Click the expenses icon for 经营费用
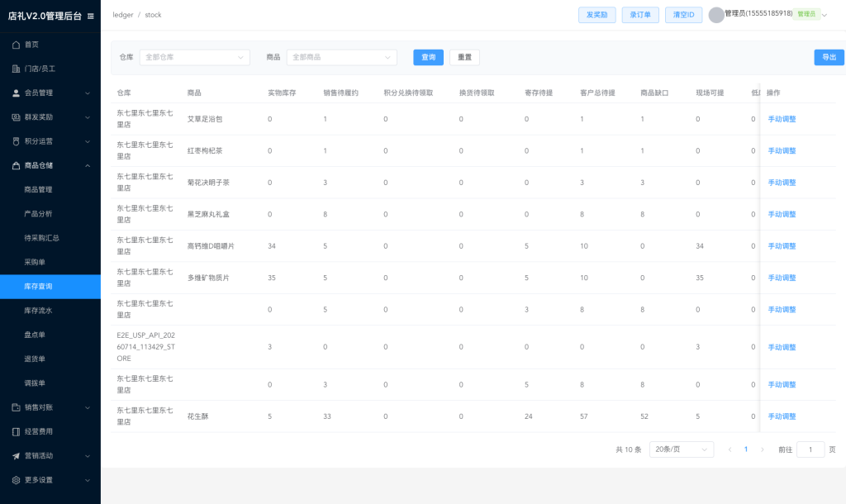This screenshot has height=504, width=846. coord(17,431)
